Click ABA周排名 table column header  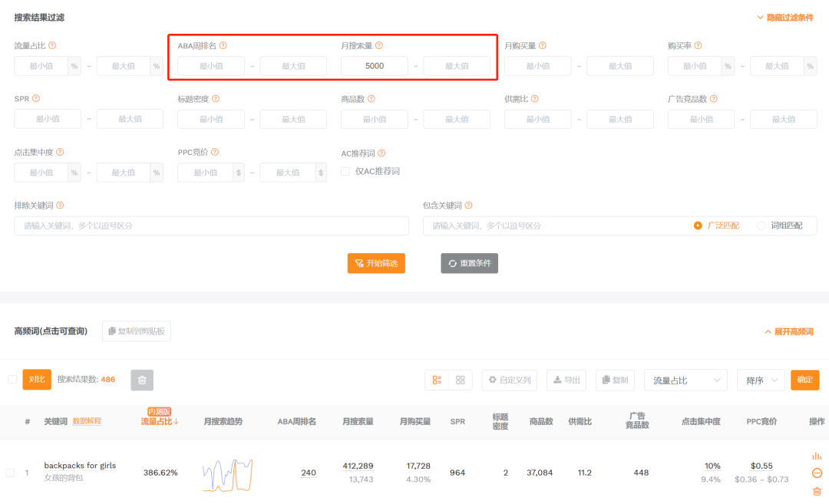point(296,421)
